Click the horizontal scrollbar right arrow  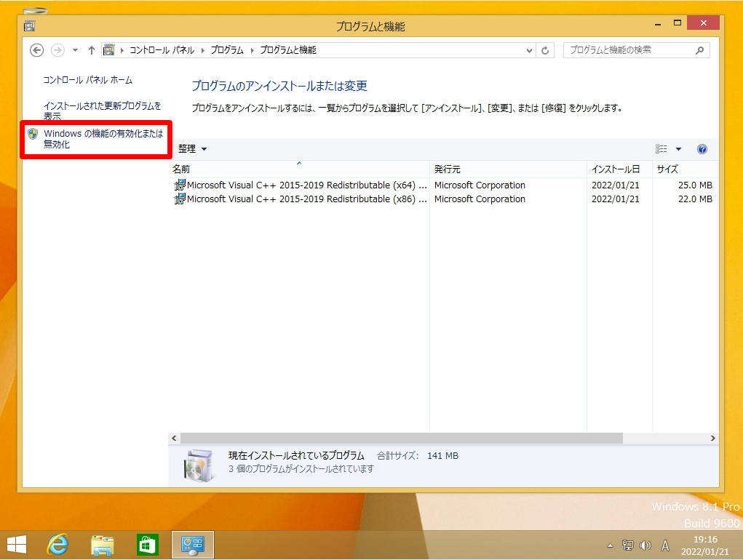pos(712,439)
